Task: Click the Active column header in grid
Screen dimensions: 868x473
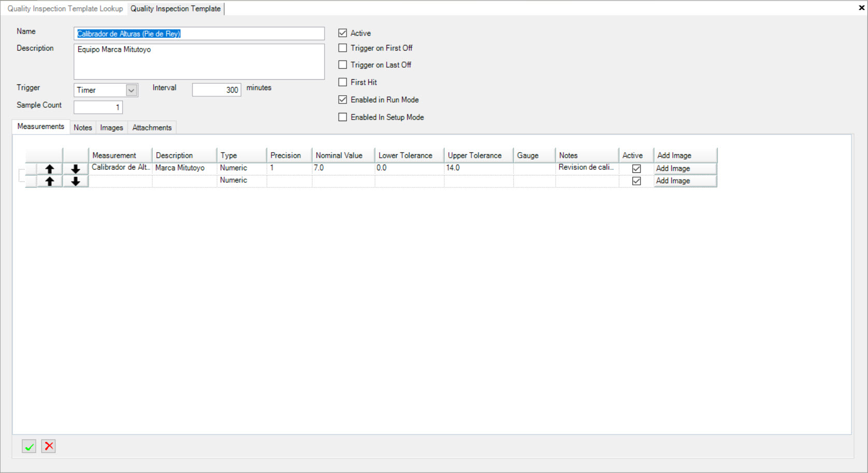Action: 636,155
